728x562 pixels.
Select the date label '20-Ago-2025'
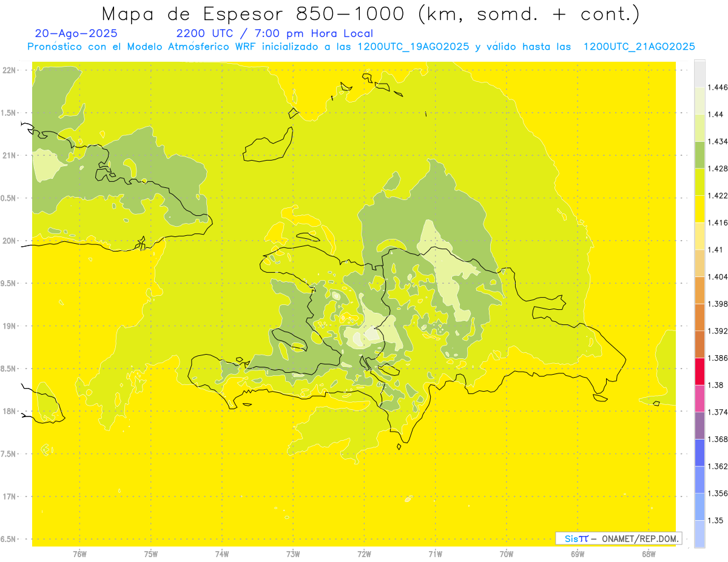[76, 33]
